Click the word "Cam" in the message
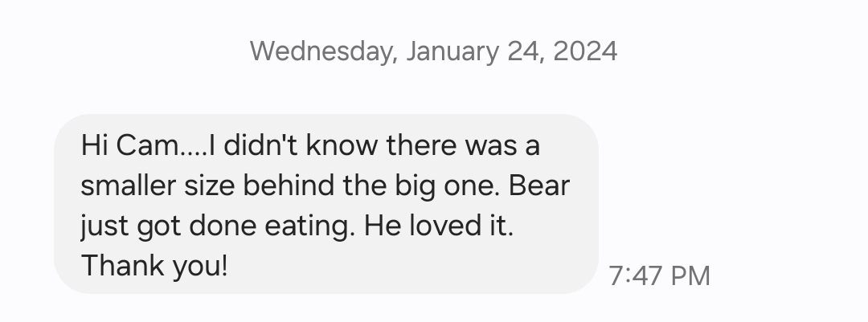The image size is (868, 322). pyautogui.click(x=149, y=145)
